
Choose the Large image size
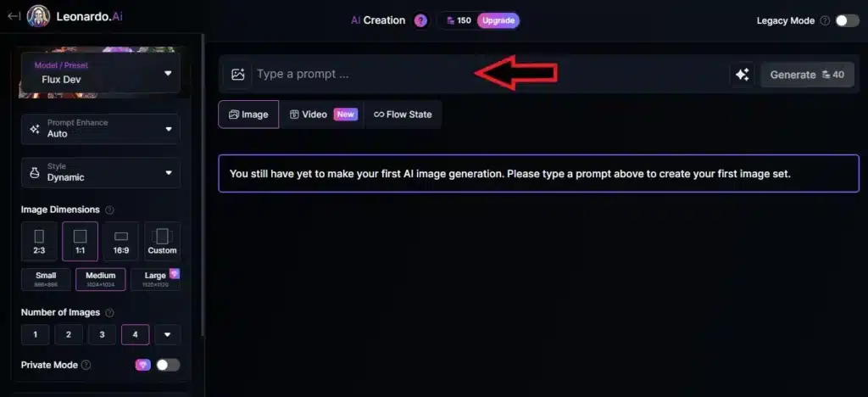(156, 279)
